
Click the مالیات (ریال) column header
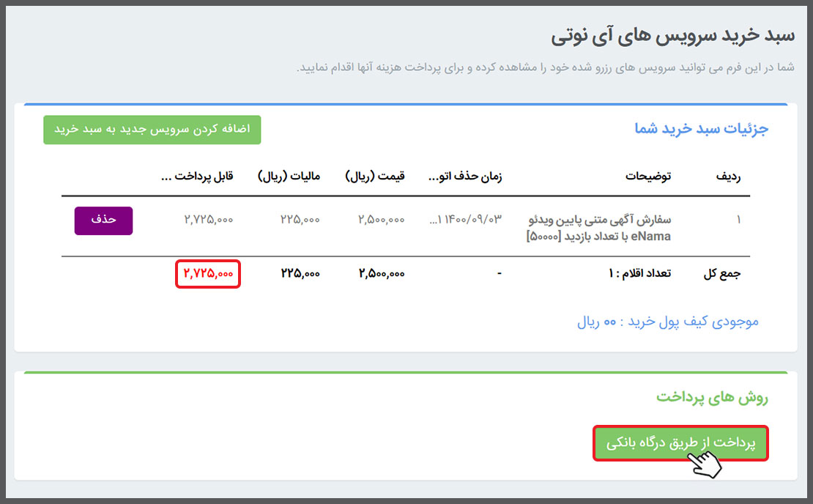point(289,177)
